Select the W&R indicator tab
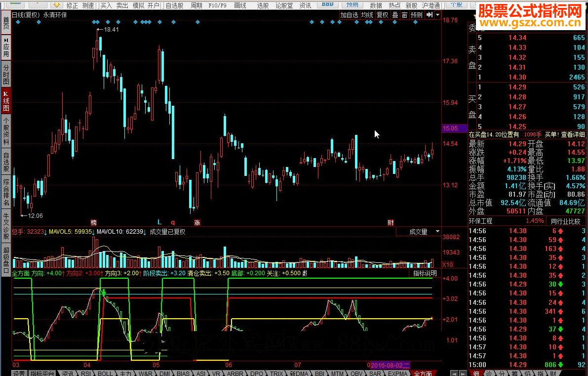 point(146,374)
